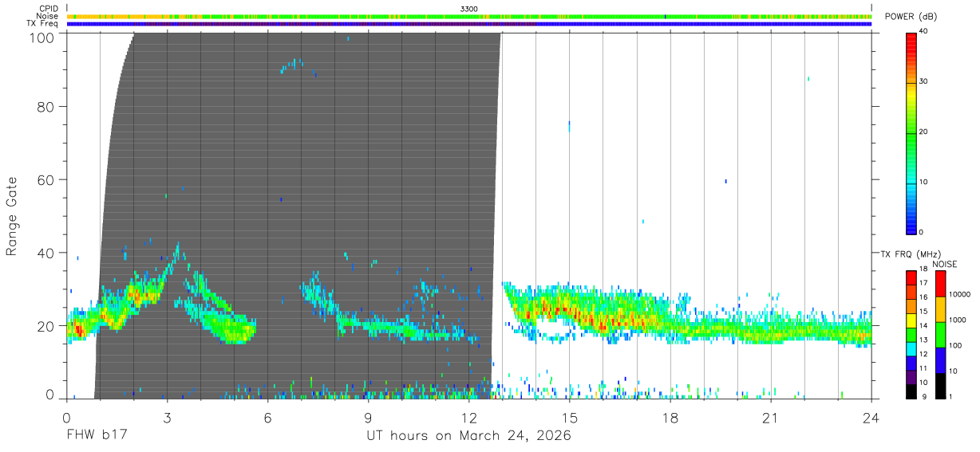Click the Noise indicator strip above plot

click(469, 16)
